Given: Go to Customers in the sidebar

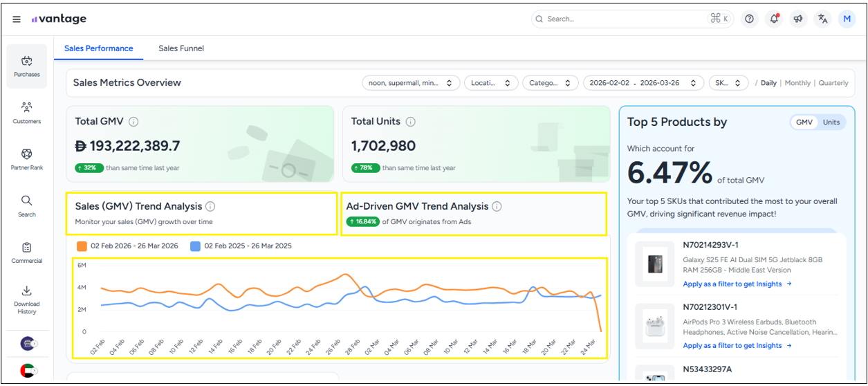Looking at the screenshot, I should [x=27, y=113].
